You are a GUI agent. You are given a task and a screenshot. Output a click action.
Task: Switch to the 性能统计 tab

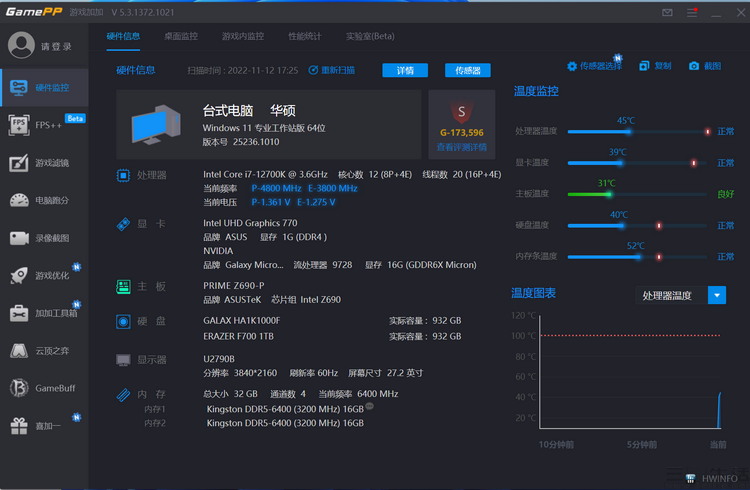(305, 36)
